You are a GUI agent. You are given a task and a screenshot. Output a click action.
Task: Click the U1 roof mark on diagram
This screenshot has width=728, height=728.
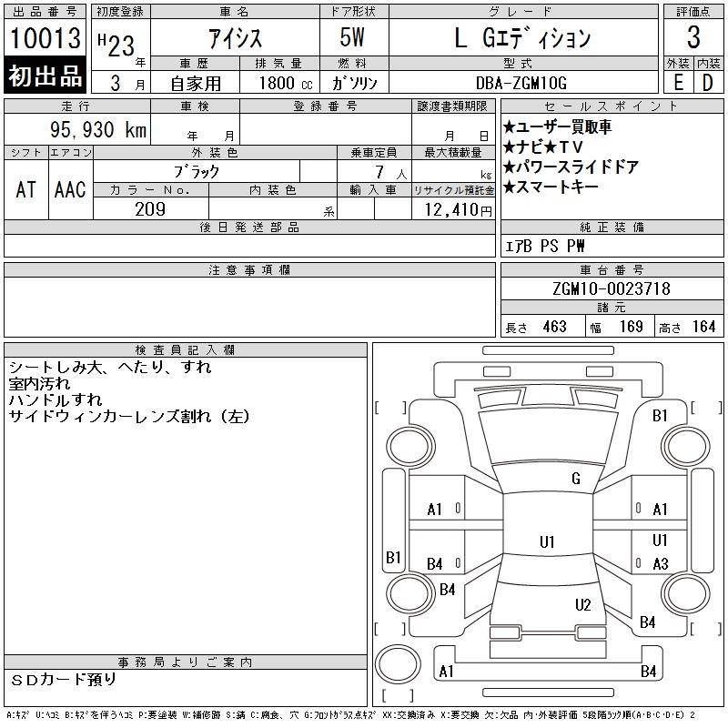547,541
